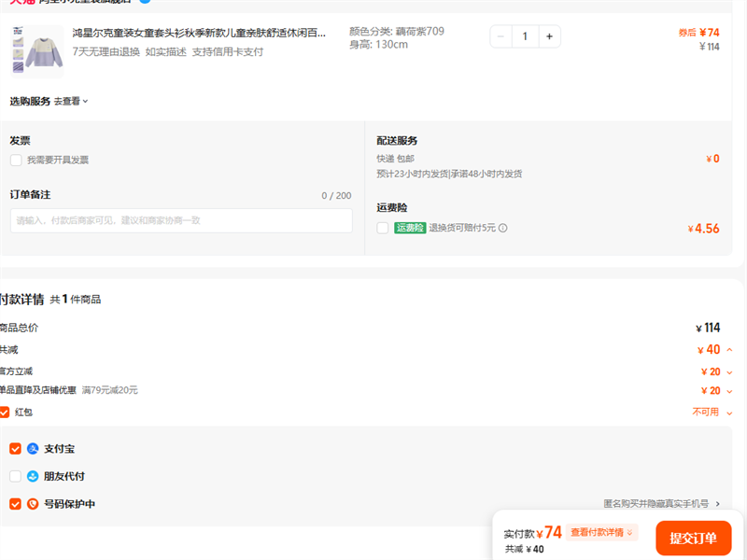Open 匿名购买并隐藏真实手机号 arrow link
The width and height of the screenshot is (747, 560).
[x=717, y=504]
